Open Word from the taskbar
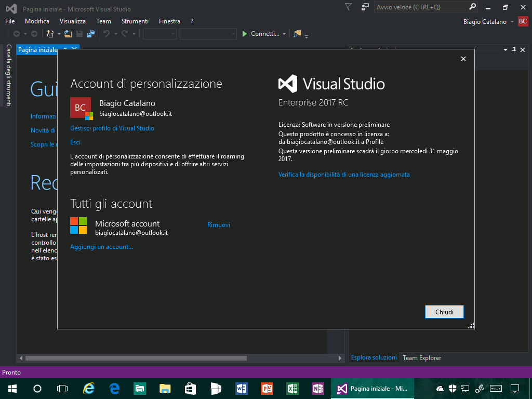Viewport: 532px width, 399px height. tap(242, 389)
